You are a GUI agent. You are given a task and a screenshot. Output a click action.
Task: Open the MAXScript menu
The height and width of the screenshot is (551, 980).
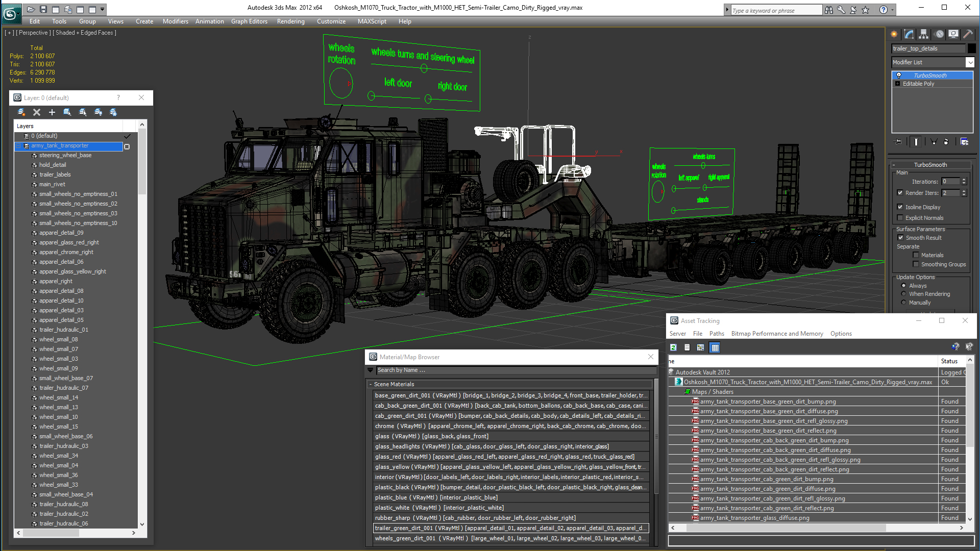tap(372, 21)
